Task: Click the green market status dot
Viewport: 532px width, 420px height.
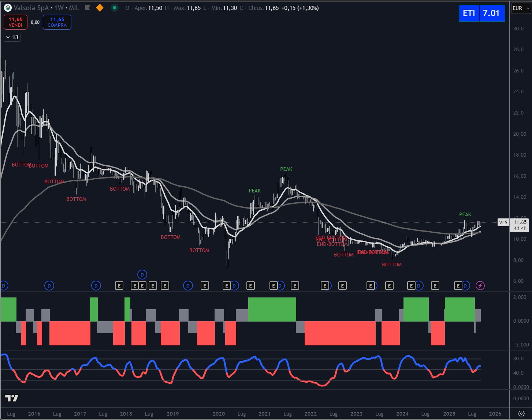Action: (115, 8)
